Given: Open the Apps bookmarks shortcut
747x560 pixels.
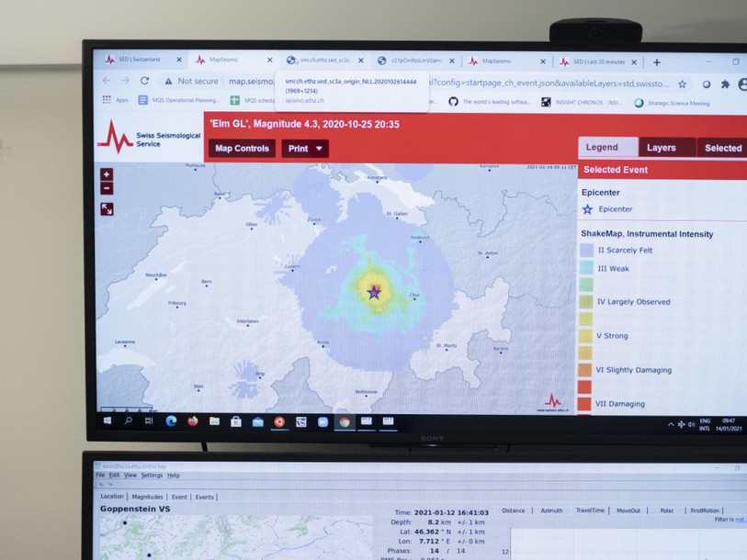Looking at the screenshot, I should (x=115, y=99).
